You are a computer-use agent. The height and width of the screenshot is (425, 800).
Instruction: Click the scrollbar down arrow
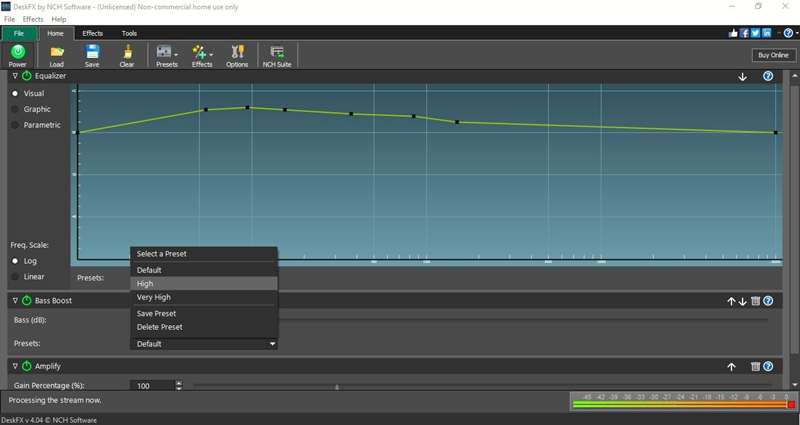794,385
